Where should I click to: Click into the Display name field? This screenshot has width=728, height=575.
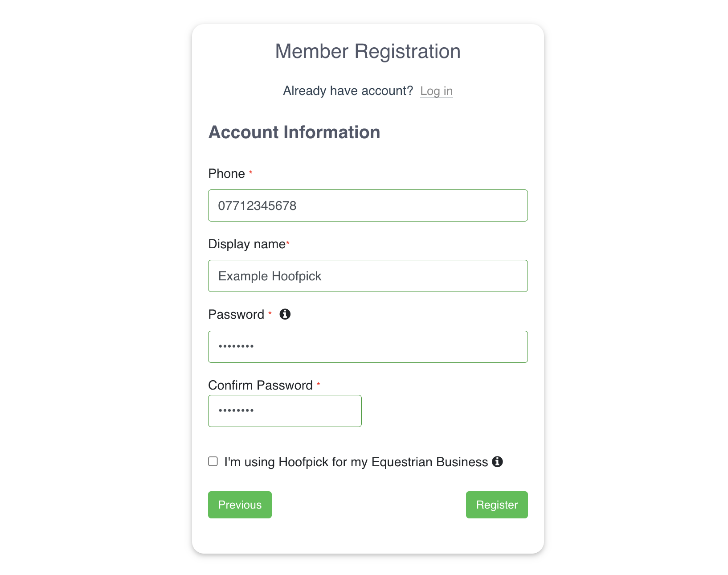coord(368,276)
